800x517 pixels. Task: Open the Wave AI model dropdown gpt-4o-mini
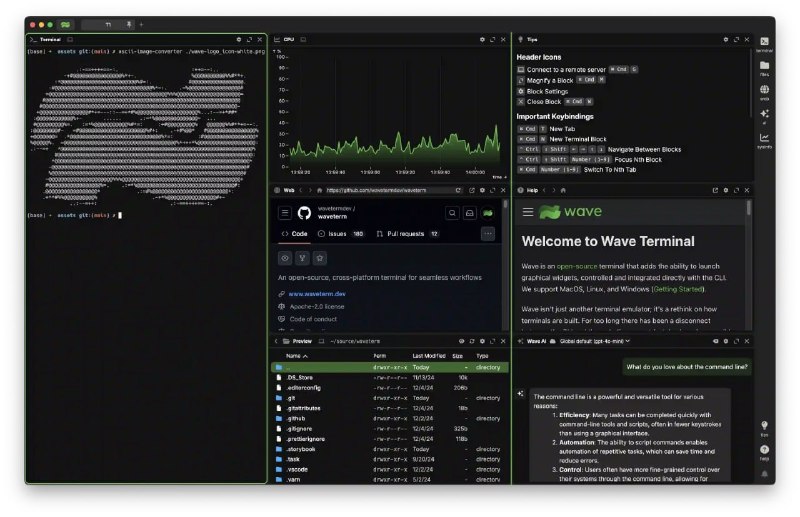[594, 341]
